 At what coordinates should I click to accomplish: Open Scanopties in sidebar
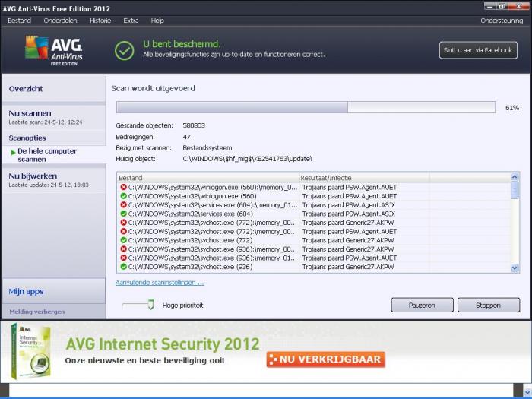(x=27, y=138)
